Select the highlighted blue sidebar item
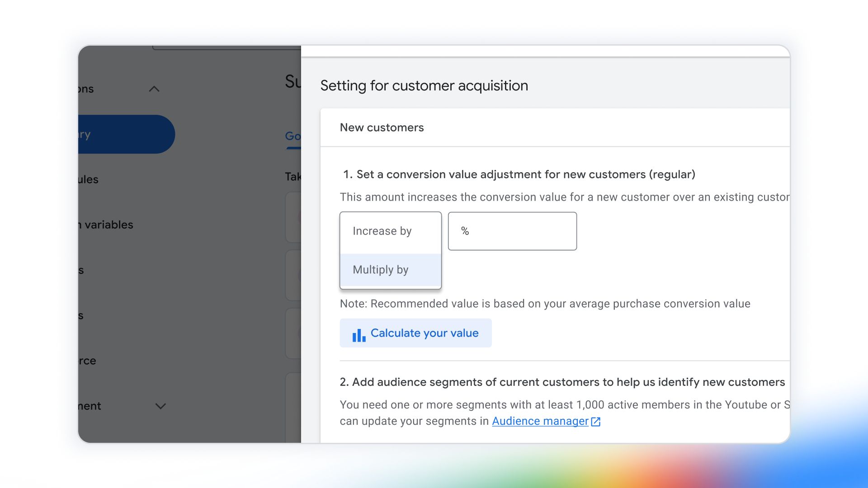This screenshot has width=868, height=488. (x=126, y=134)
